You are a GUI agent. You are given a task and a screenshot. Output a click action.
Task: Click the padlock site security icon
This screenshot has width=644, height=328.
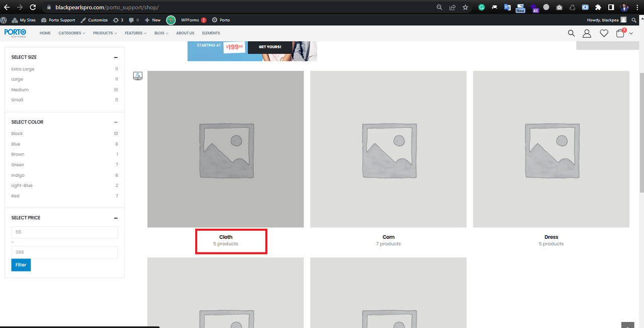pyautogui.click(x=49, y=8)
